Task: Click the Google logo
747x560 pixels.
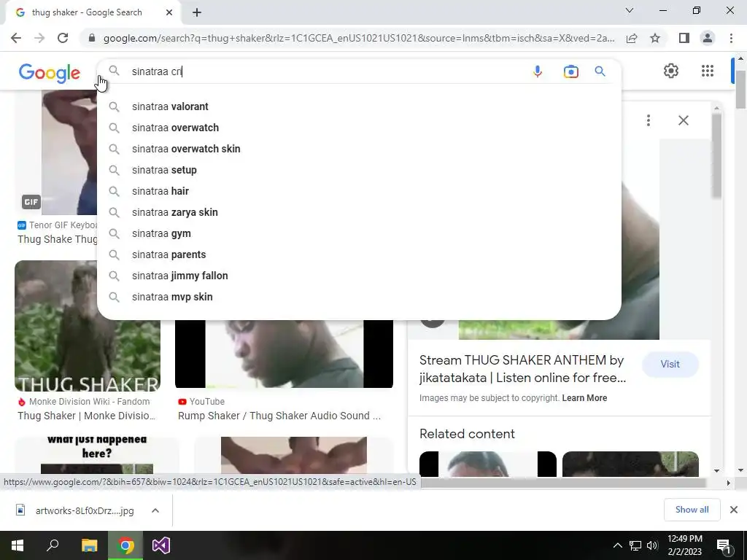Action: [49, 73]
